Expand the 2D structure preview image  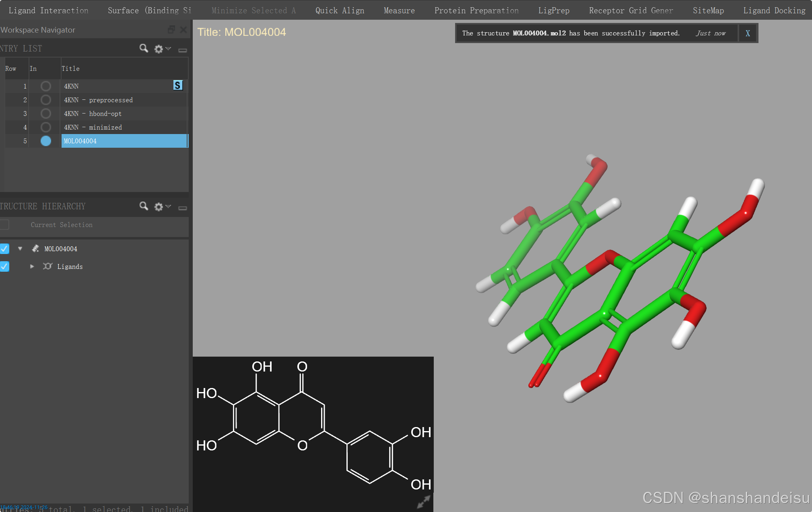point(423,502)
